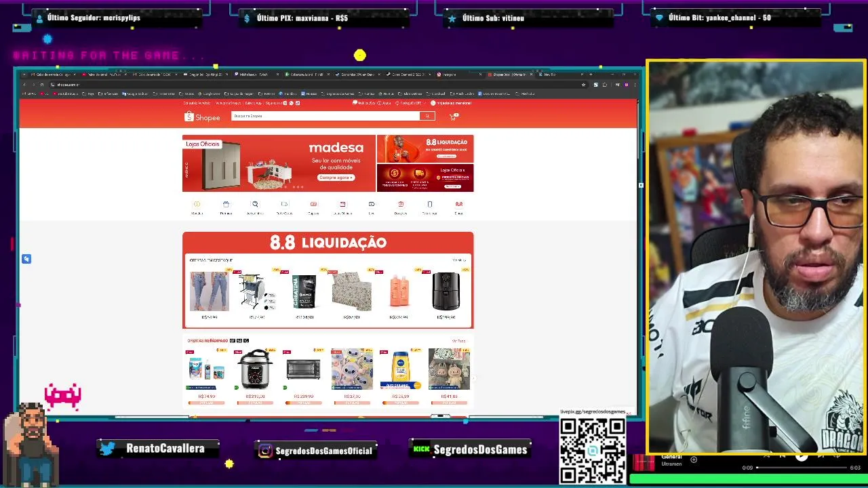868x488 pixels.
Task: Click the search magnifier button
Action: pos(427,116)
